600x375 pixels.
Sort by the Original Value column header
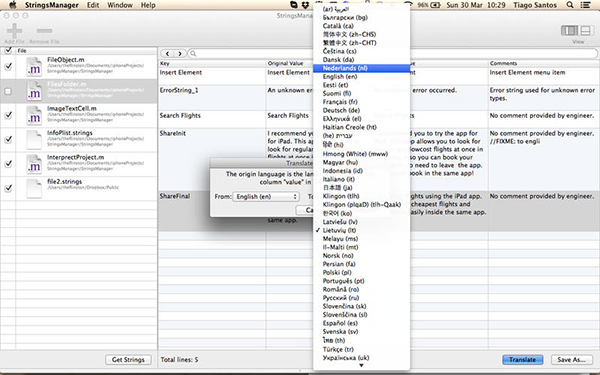[x=290, y=63]
